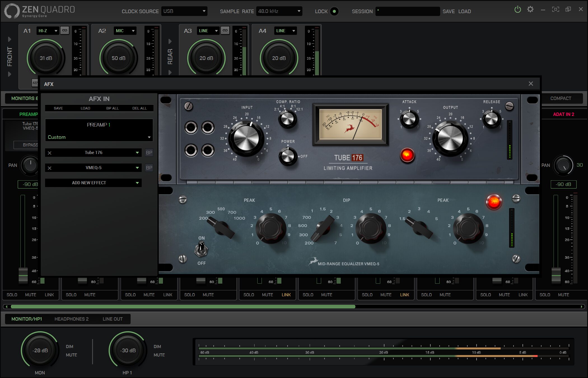The image size is (588, 378).
Task: Switch to the HEADPHONES 2 tab
Action: point(71,319)
